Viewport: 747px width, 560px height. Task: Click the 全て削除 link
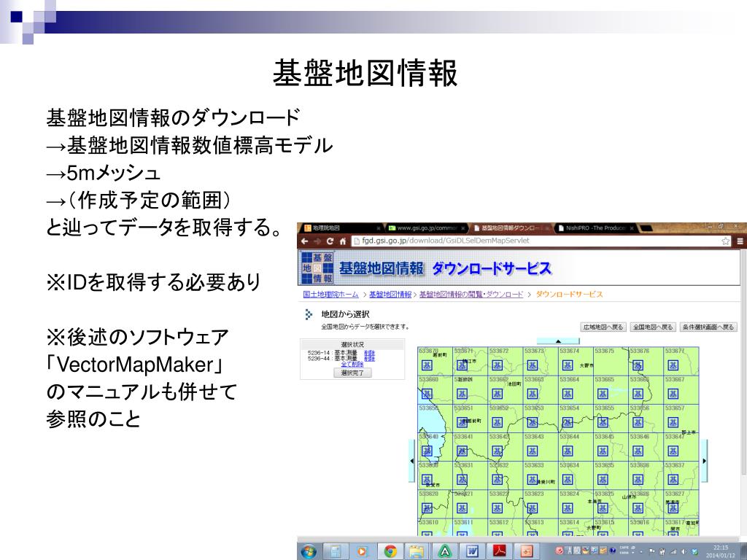click(x=352, y=365)
